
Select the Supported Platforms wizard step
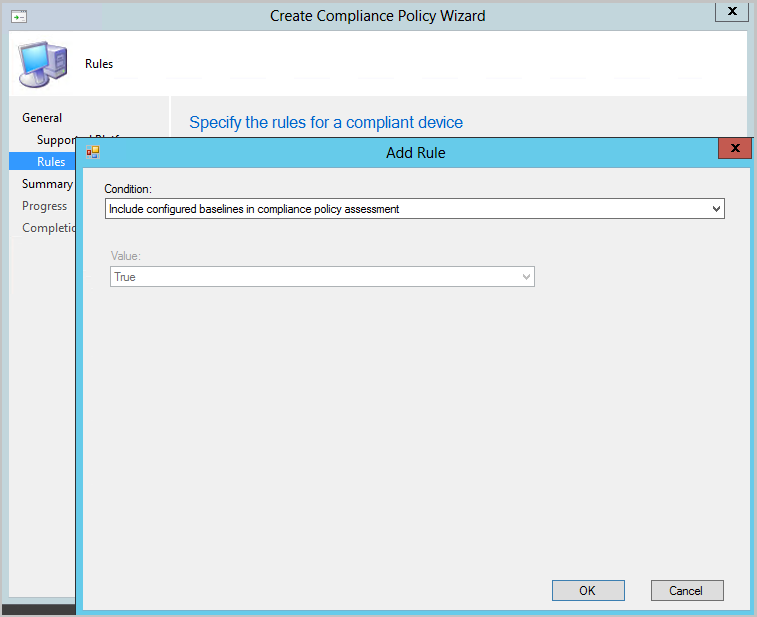tap(56, 140)
